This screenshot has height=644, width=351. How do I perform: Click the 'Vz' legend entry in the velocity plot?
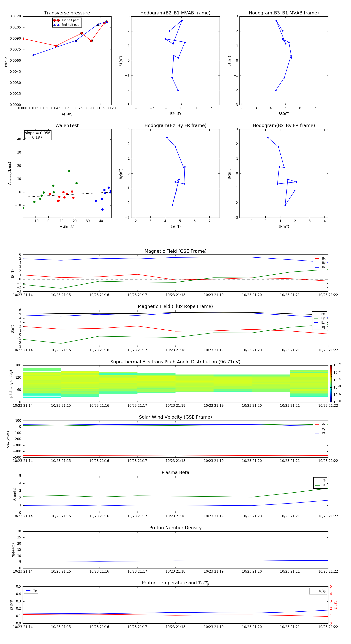click(320, 433)
